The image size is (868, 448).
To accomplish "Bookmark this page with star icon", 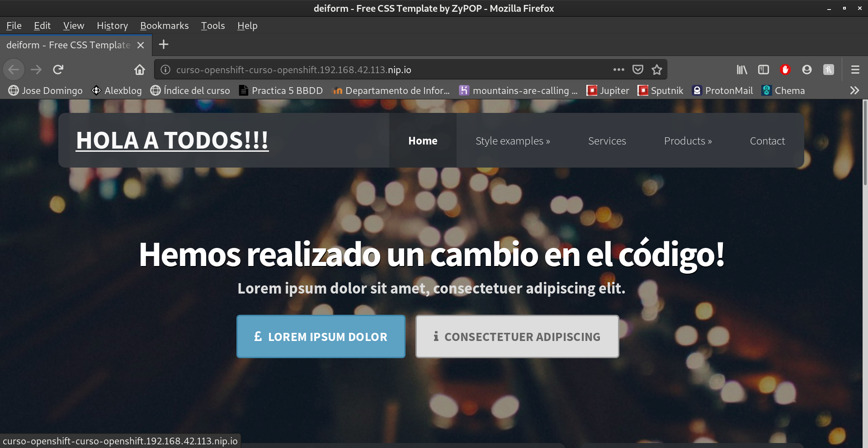I will [657, 70].
